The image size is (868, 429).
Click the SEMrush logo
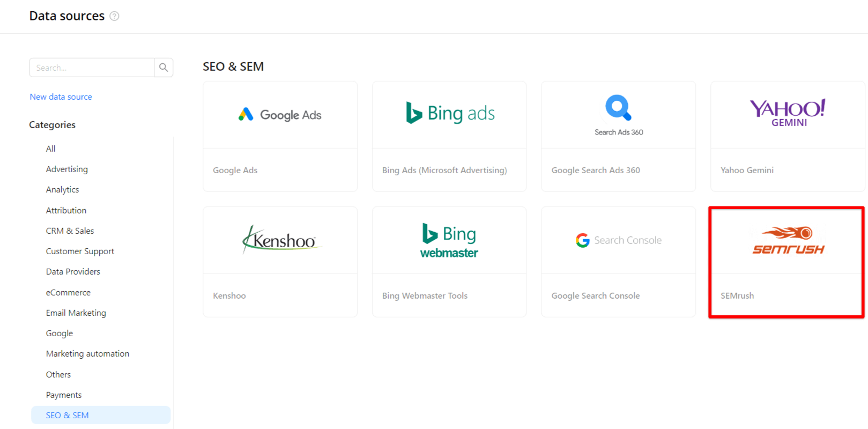pos(788,240)
